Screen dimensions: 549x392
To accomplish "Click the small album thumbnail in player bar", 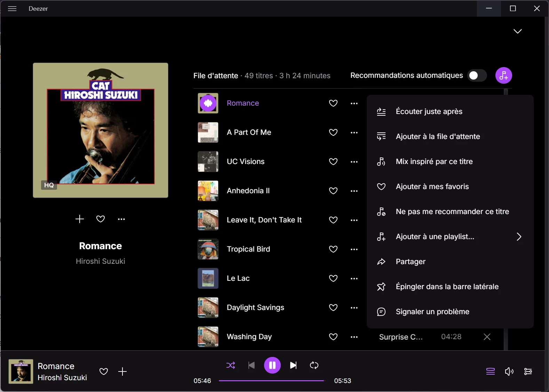I will pos(21,371).
